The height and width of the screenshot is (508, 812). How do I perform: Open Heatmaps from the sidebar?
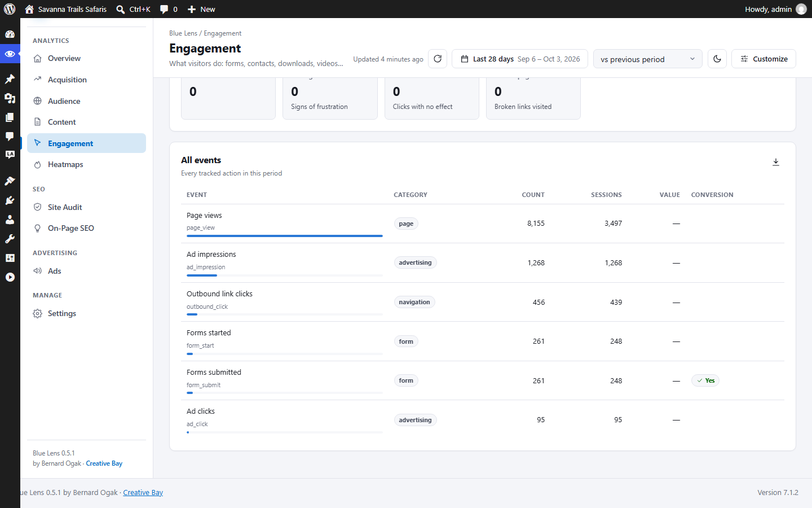[86, 164]
